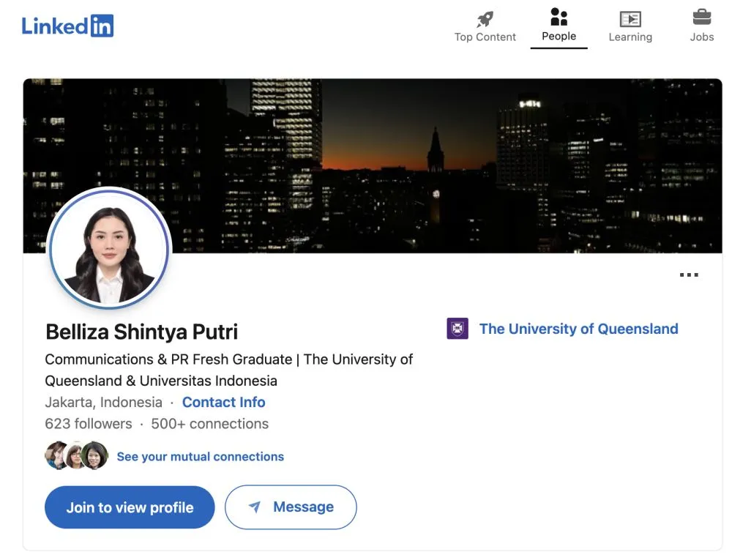Click the paper plane Message icon
The width and height of the screenshot is (732, 560).
point(255,507)
